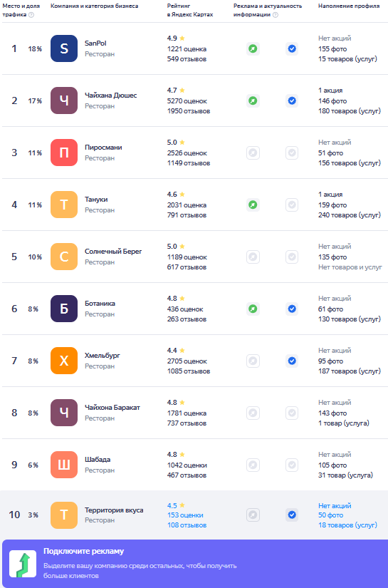Click the '50 фото' blue link
This screenshot has width=388, height=588.
click(331, 515)
